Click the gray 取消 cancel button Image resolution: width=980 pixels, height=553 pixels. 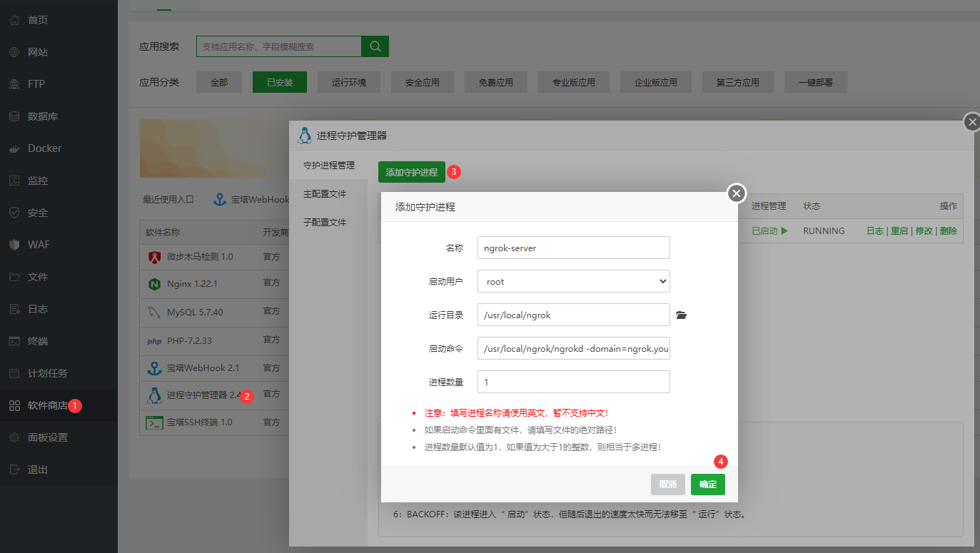pos(667,484)
